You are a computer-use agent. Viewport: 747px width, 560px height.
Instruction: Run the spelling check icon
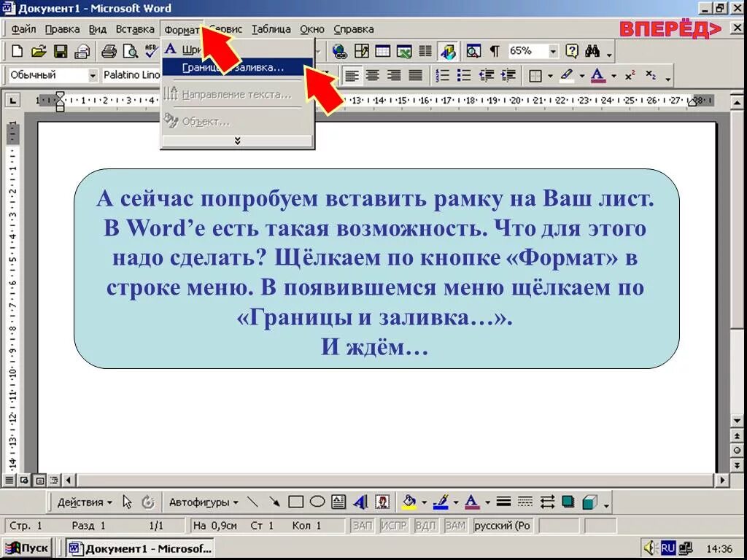pyautogui.click(x=152, y=51)
